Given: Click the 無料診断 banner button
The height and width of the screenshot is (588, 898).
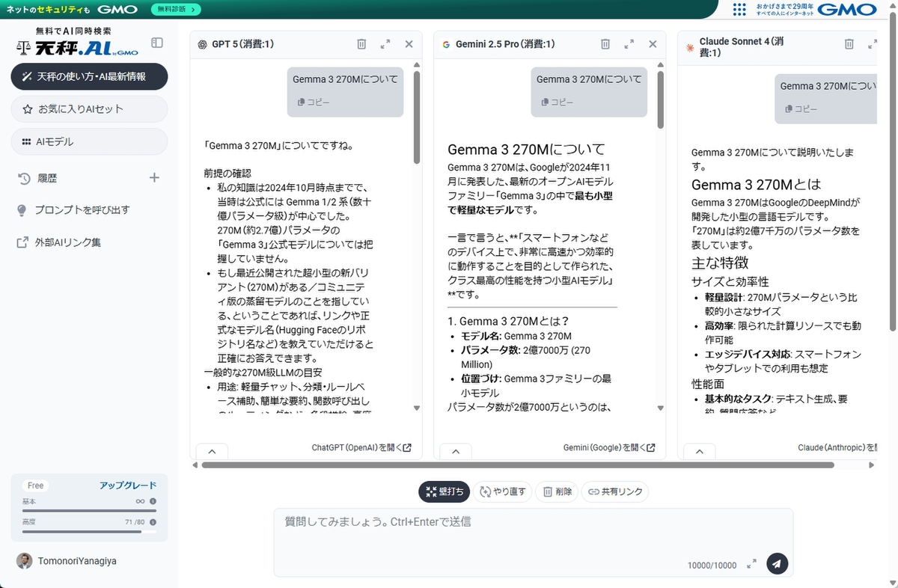Looking at the screenshot, I should tap(176, 10).
